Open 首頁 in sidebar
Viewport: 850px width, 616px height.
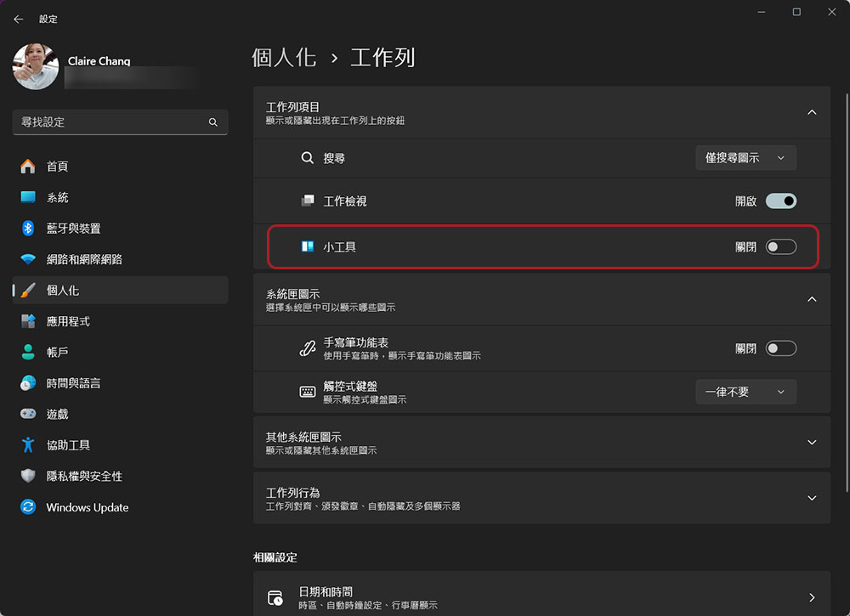click(x=121, y=167)
